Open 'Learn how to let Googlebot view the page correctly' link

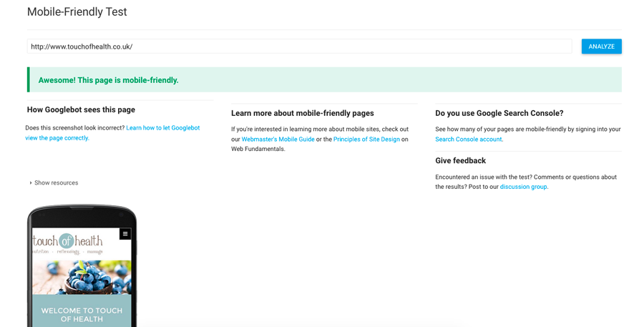pos(112,132)
